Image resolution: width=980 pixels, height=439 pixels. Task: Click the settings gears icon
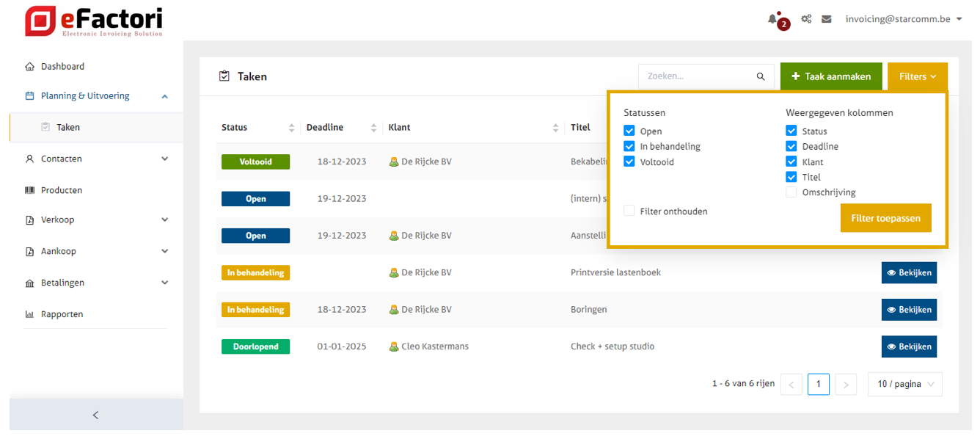click(806, 19)
